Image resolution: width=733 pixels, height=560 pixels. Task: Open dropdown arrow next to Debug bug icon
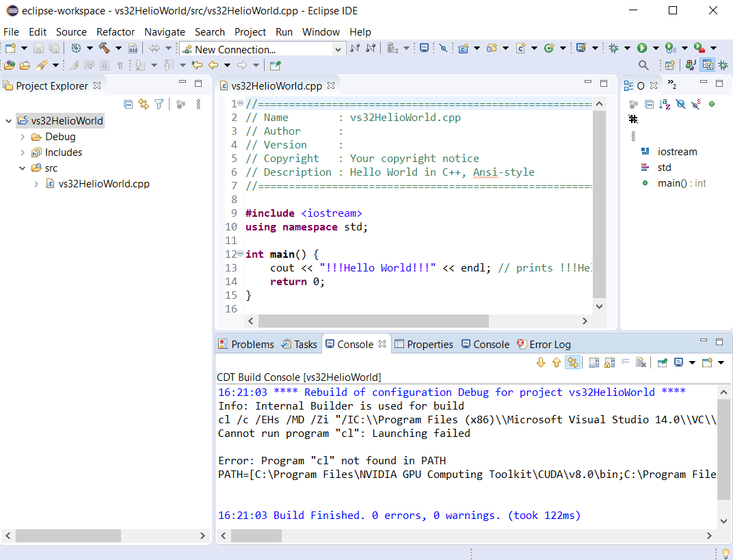[x=627, y=48]
